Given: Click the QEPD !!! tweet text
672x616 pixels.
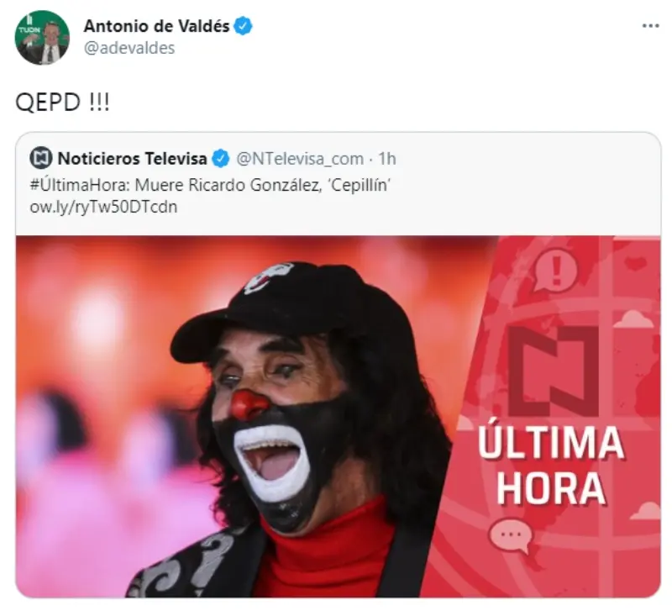Looking at the screenshot, I should pyautogui.click(x=62, y=102).
